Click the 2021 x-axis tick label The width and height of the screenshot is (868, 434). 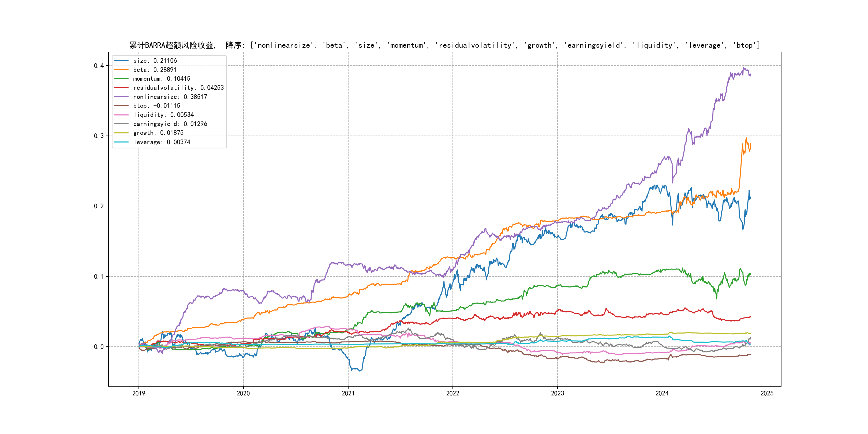click(x=348, y=393)
